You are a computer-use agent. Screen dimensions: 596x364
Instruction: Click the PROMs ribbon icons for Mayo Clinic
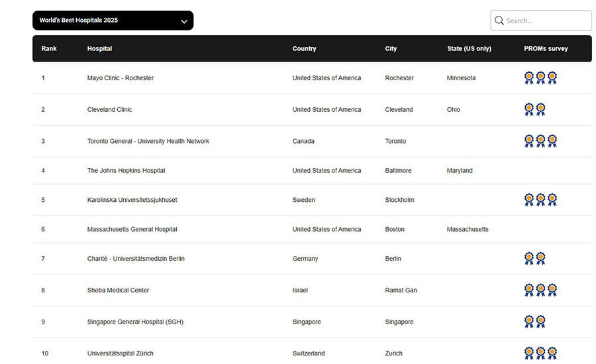pos(540,78)
